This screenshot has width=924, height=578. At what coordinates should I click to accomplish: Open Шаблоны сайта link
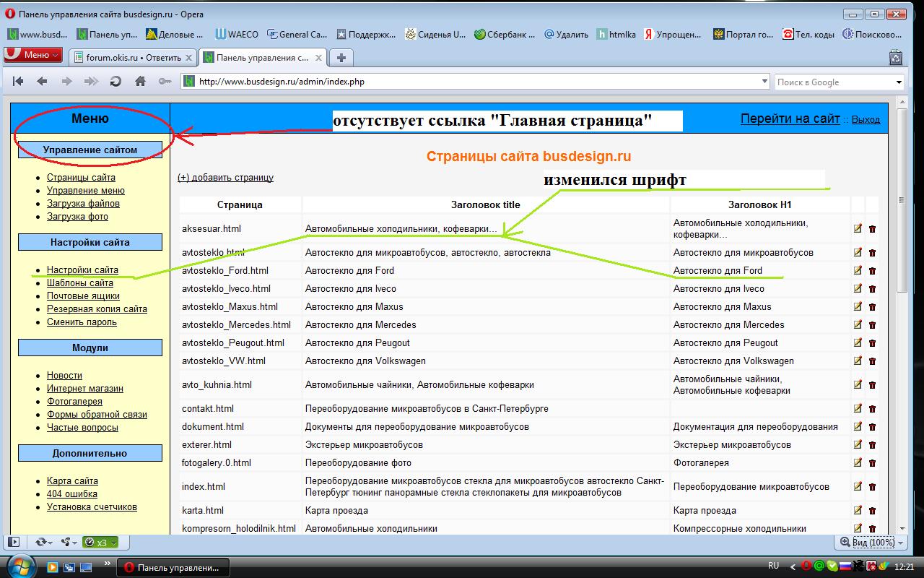[x=80, y=282]
